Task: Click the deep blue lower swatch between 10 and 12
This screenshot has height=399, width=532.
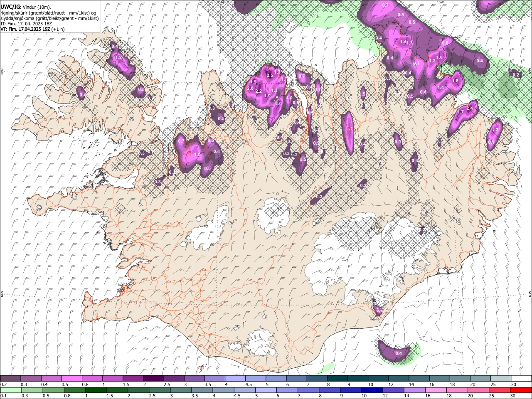Action: point(372,390)
